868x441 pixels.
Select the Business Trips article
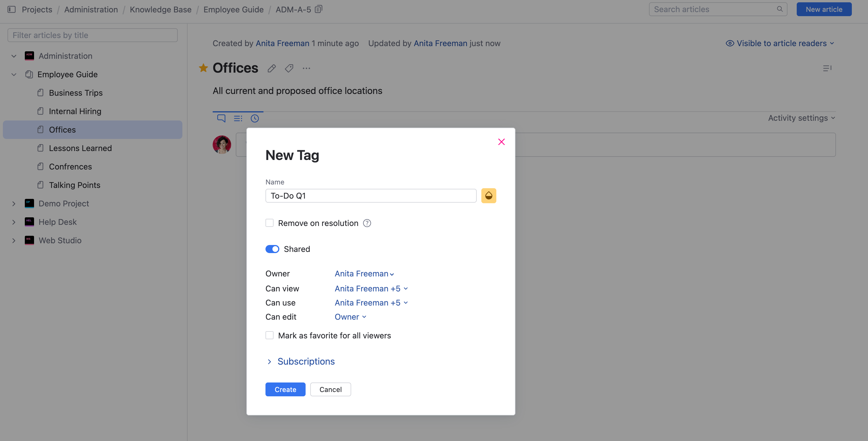tap(76, 93)
